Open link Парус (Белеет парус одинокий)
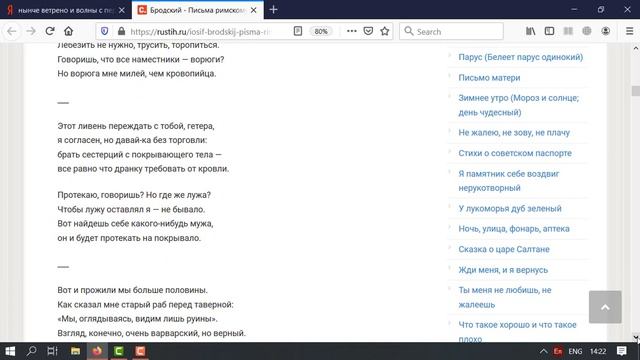The width and height of the screenshot is (640, 360). (520, 57)
